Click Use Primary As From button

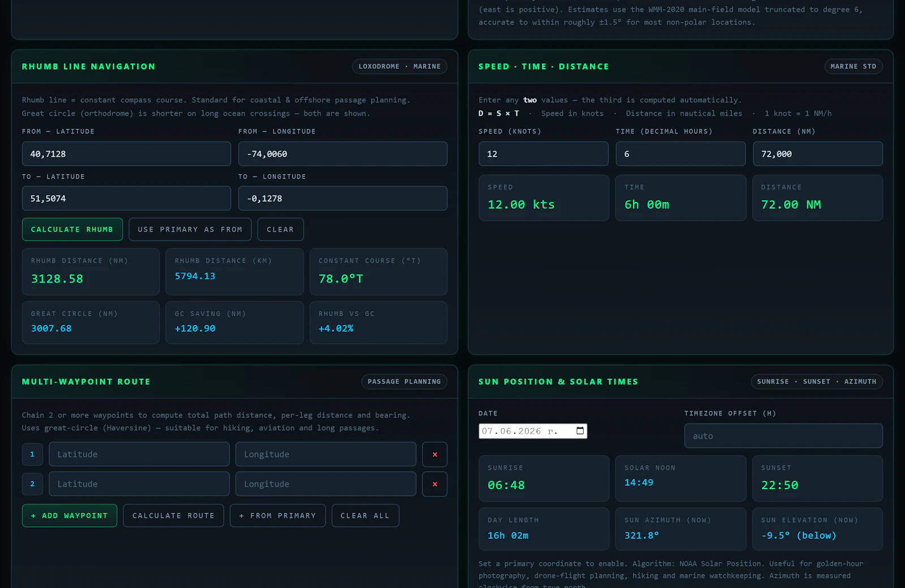click(190, 229)
